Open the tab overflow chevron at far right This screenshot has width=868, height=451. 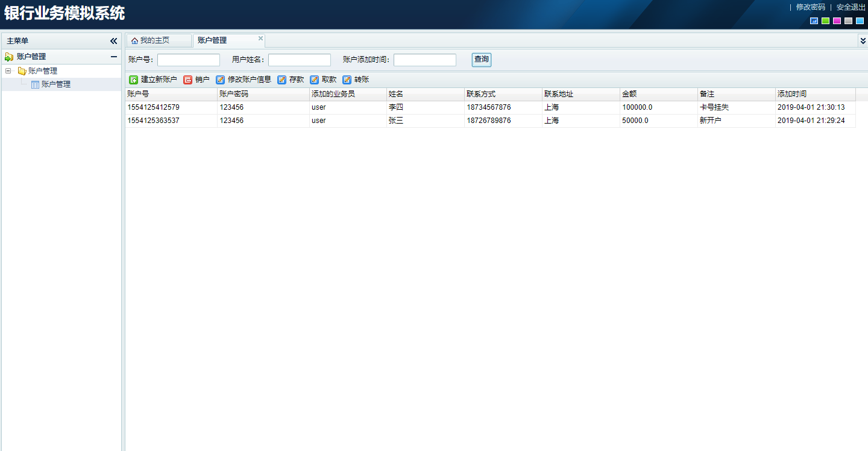pyautogui.click(x=862, y=40)
